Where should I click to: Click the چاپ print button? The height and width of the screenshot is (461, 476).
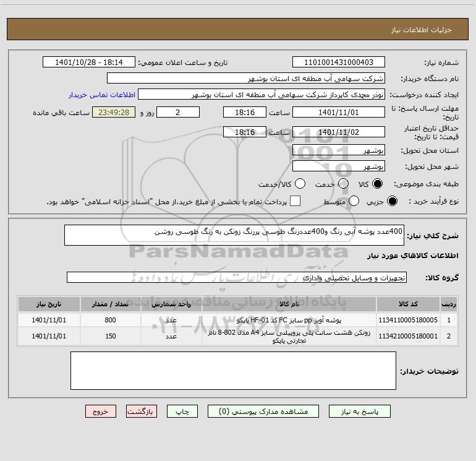pyautogui.click(x=182, y=411)
